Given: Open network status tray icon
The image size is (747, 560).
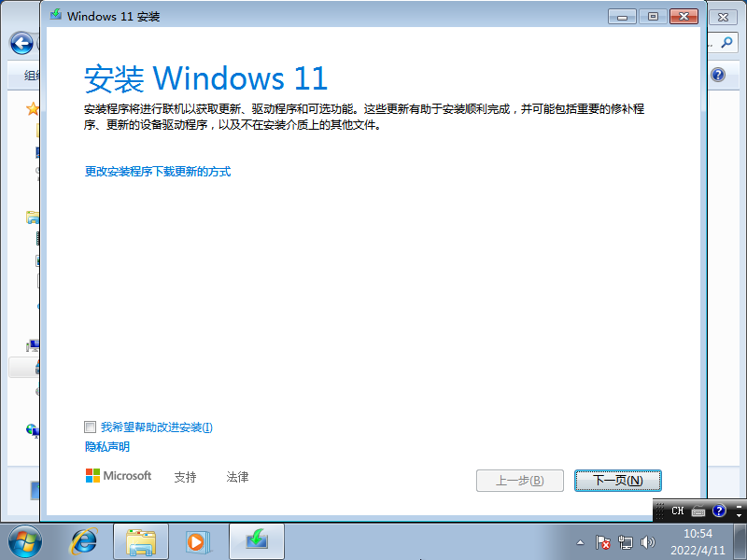Looking at the screenshot, I should pyautogui.click(x=625, y=542).
